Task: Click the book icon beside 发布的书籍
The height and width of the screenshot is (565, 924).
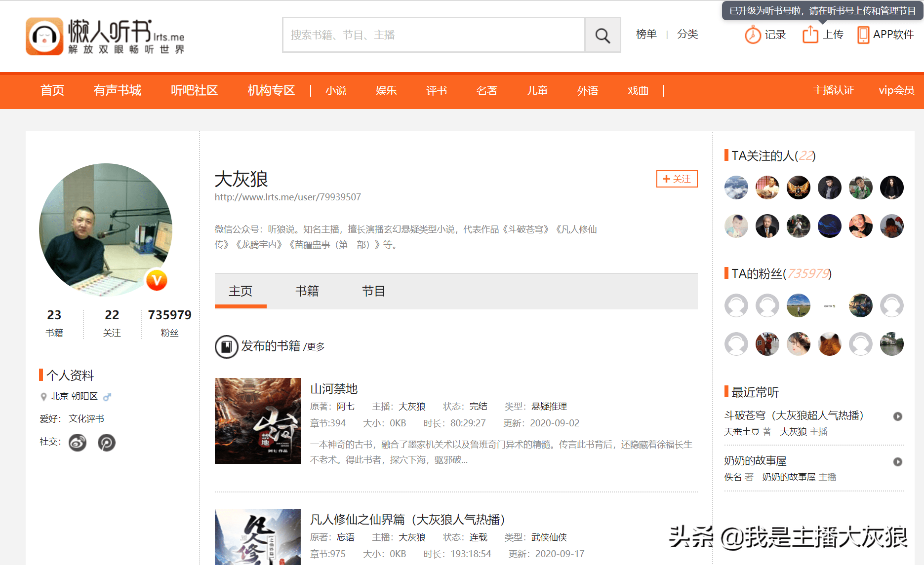Action: click(x=226, y=346)
